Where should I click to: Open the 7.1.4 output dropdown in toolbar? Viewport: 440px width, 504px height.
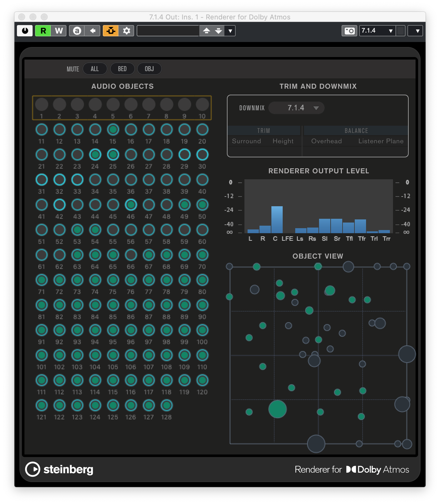tap(377, 31)
